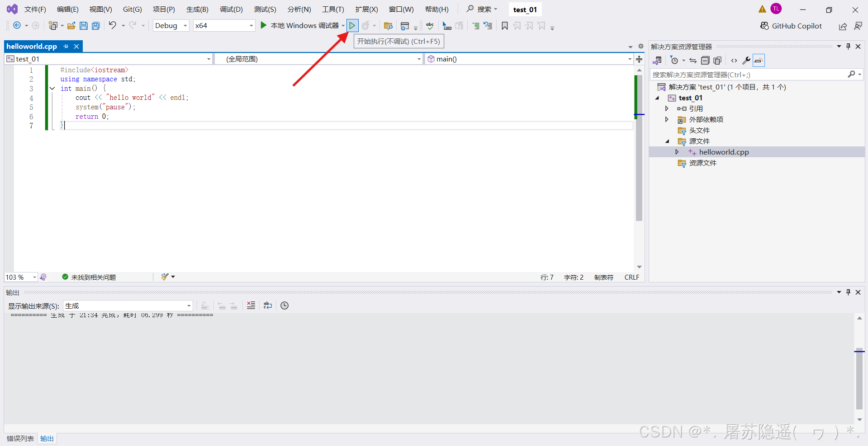Screen dimensions: 868x446
Task: Switch to the 输出 tab at bottom
Action: (x=47, y=438)
